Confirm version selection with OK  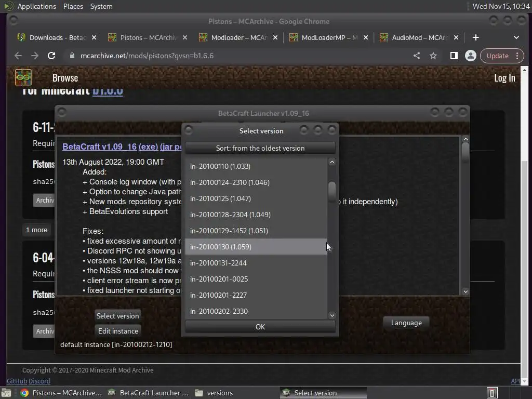click(x=260, y=327)
